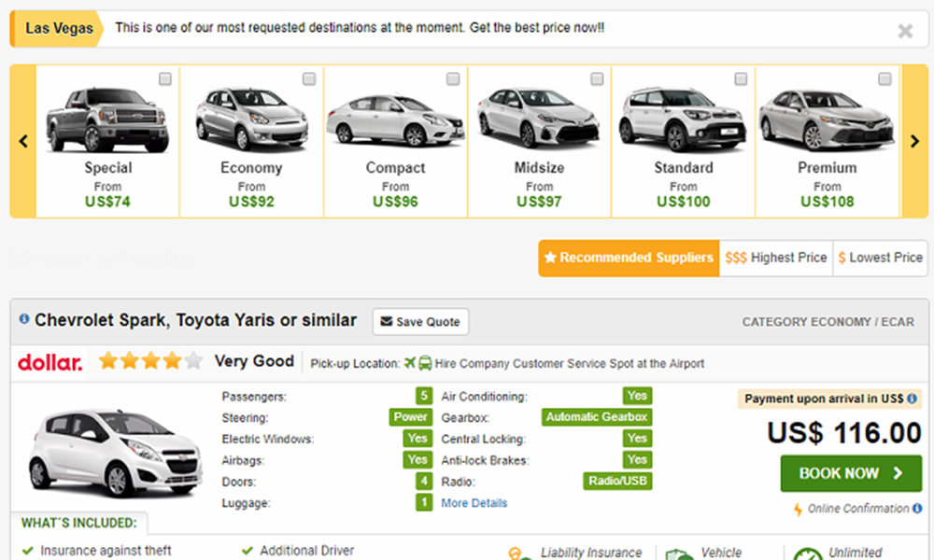Viewport: 934px width, 560px height.
Task: Click the Save Quote button
Action: [420, 322]
